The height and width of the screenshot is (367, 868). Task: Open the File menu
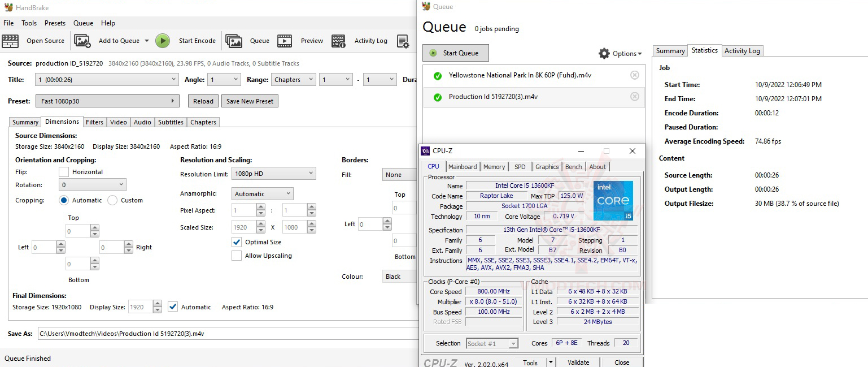[x=8, y=23]
